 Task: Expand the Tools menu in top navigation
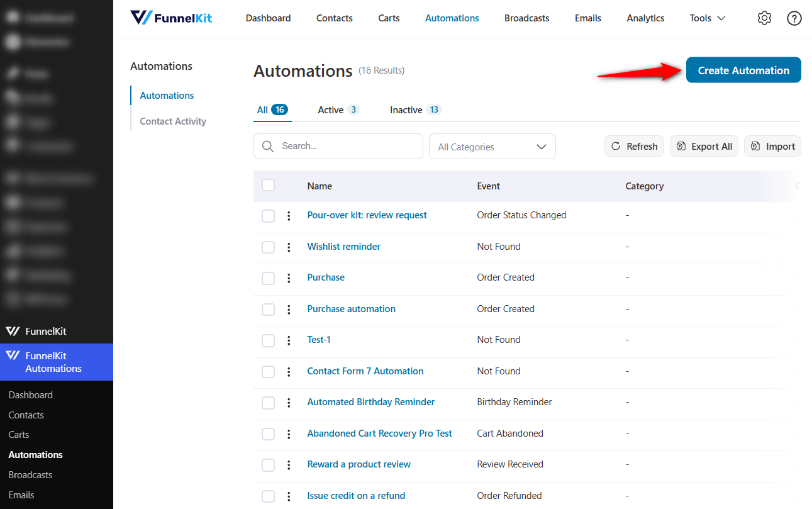(708, 18)
